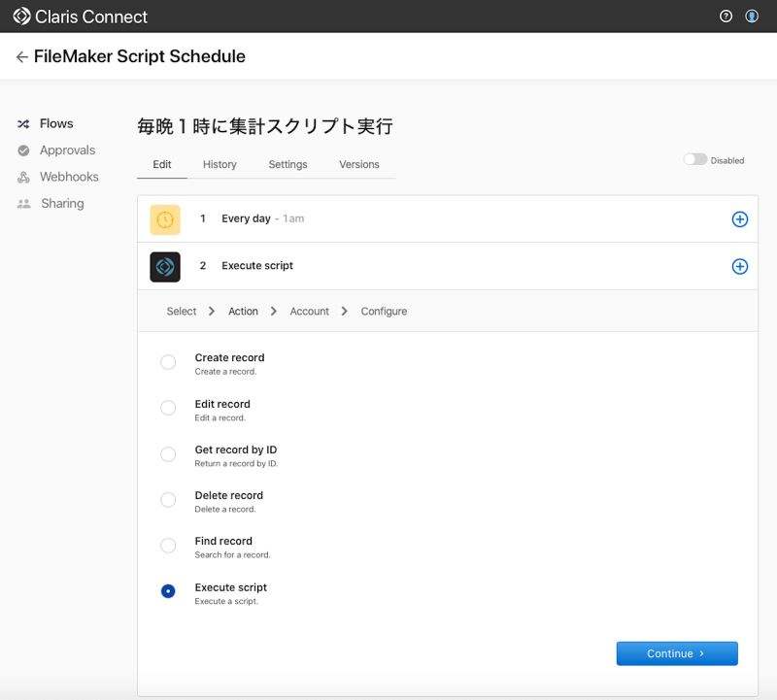
Task: Click the Sharing people icon in sidebar
Action: (23, 204)
